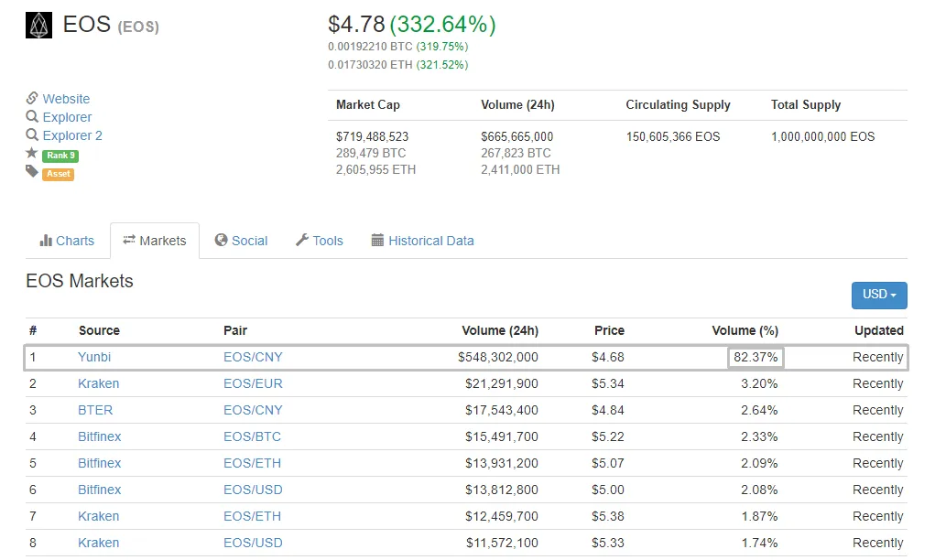Click the Updated column header

tap(879, 330)
